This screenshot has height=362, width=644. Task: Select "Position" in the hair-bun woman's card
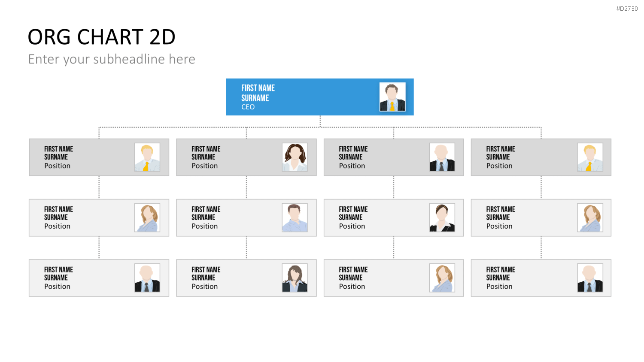tap(352, 226)
